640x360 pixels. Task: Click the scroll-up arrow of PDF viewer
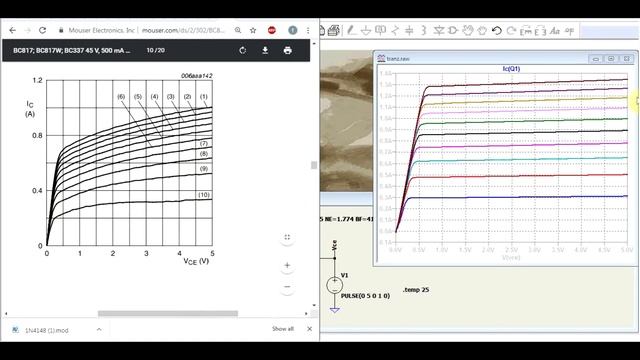click(314, 43)
